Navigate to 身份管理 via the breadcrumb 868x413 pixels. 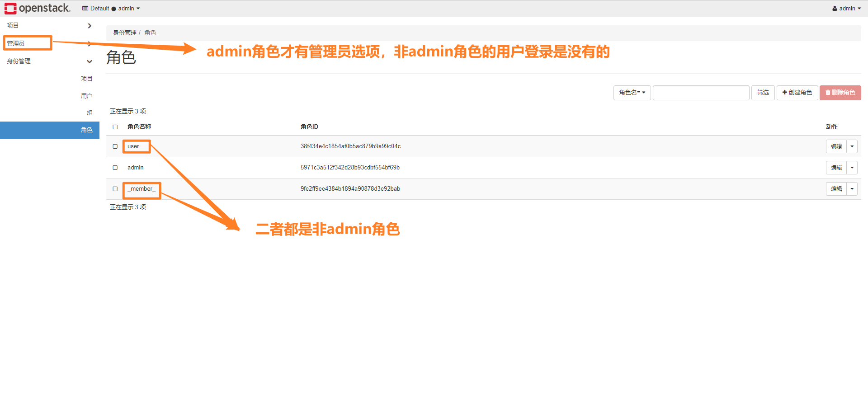pos(124,33)
